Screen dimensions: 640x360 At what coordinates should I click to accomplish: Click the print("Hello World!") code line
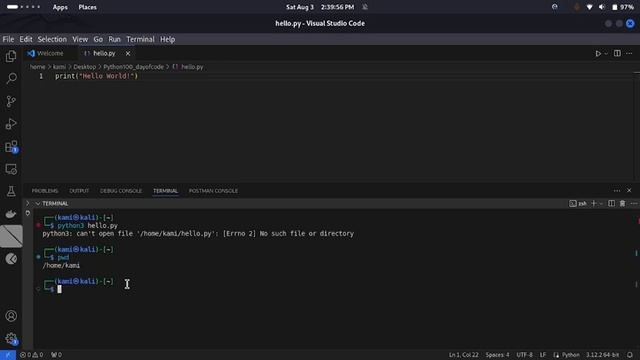point(96,76)
